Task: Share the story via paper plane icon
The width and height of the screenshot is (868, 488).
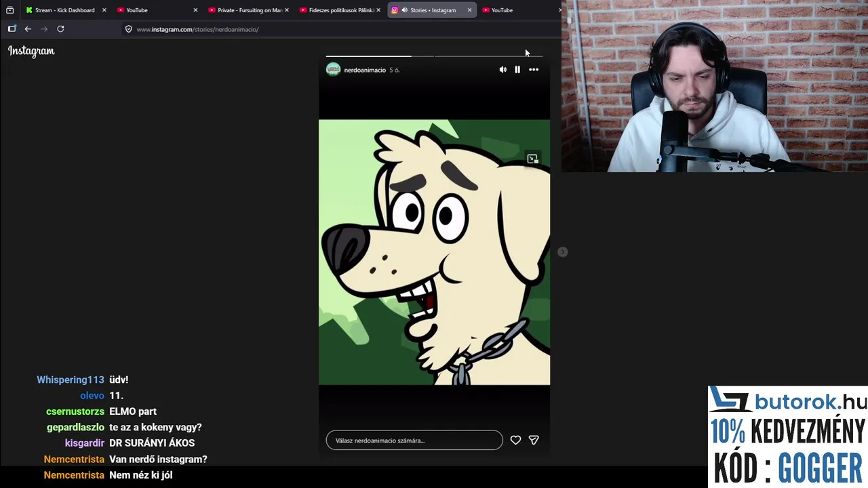Action: point(534,440)
